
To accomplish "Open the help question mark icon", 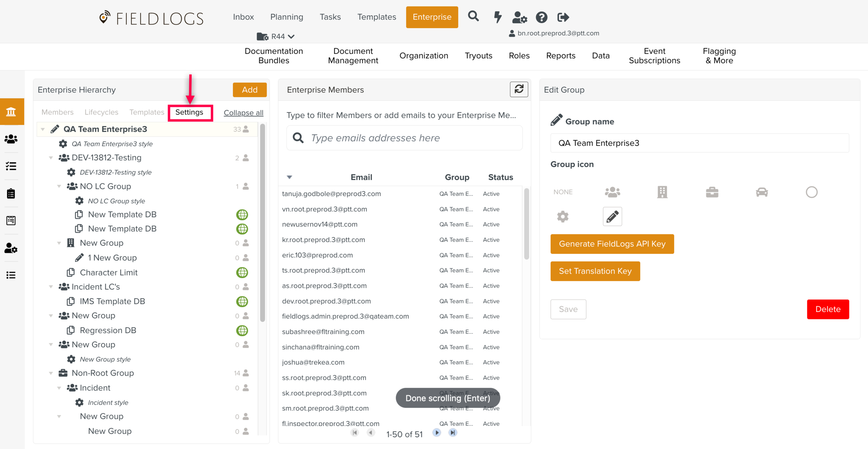I will 541,17.
